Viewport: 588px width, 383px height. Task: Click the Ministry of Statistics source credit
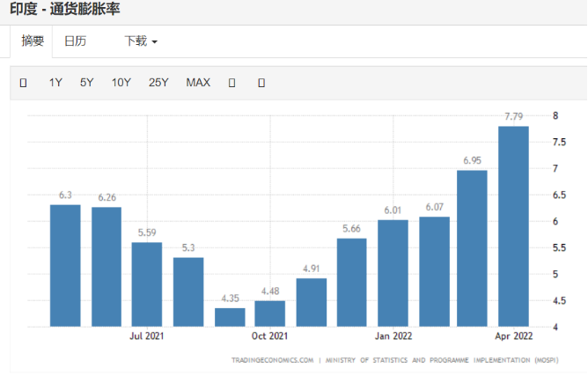(442, 360)
